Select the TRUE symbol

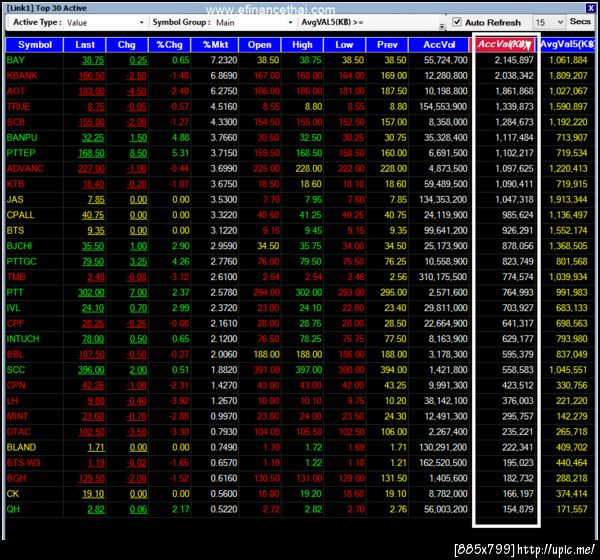point(18,106)
